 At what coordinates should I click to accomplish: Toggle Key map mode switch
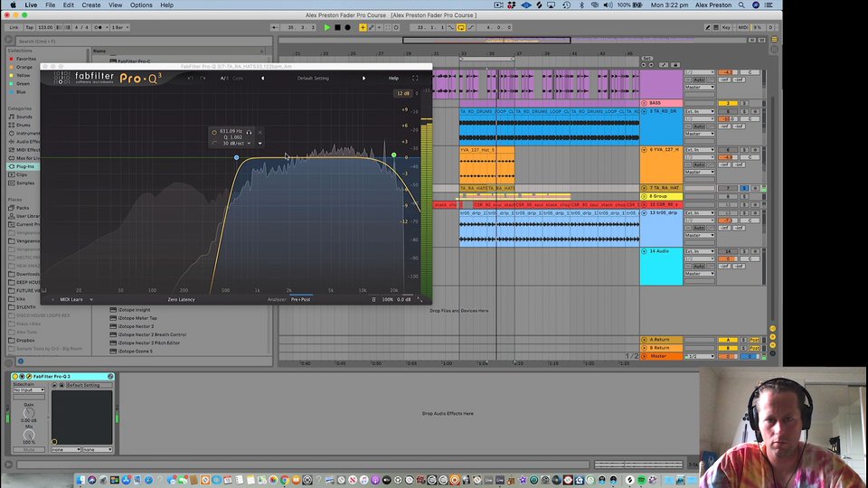pos(726,27)
